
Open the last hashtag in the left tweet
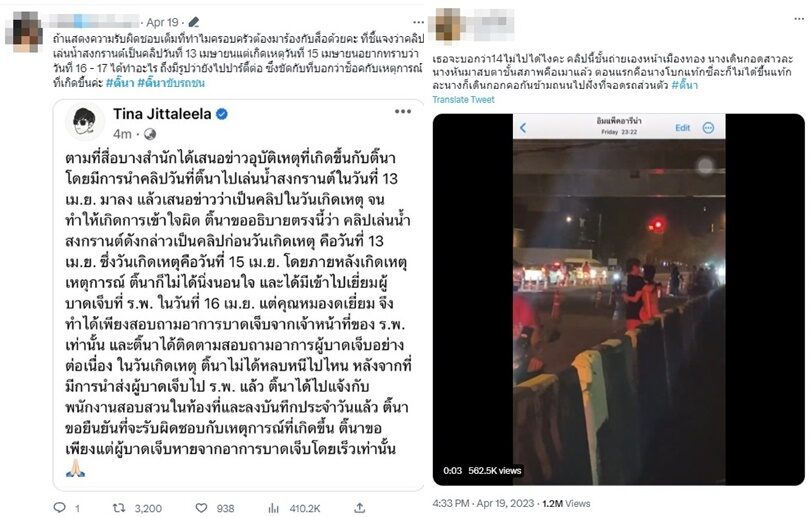coord(171,83)
